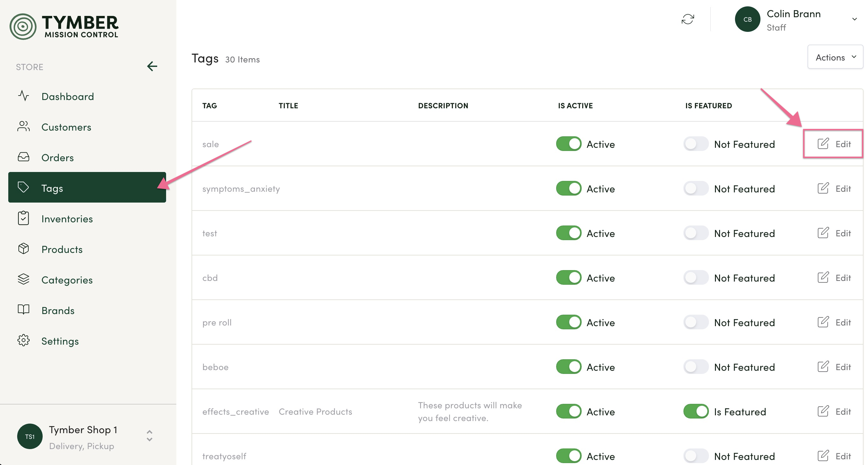
Task: Click the pencil icon for beboe tag
Action: (x=823, y=367)
